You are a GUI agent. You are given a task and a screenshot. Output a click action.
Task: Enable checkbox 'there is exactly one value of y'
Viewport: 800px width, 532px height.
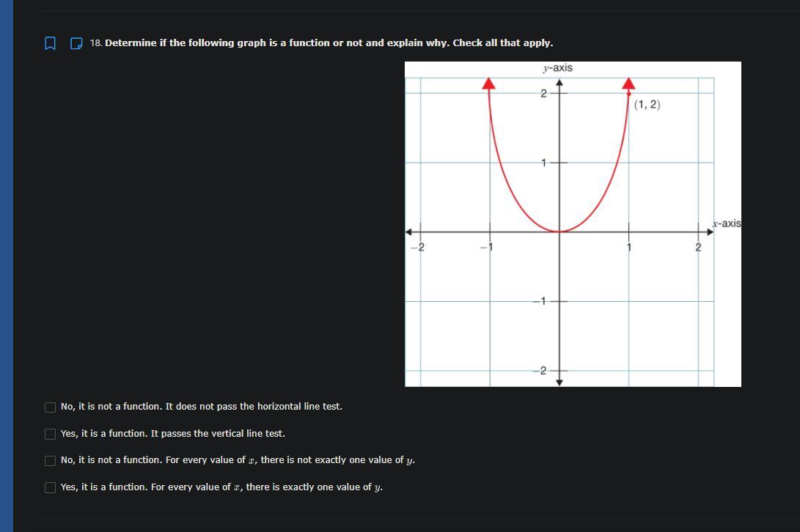click(x=50, y=487)
